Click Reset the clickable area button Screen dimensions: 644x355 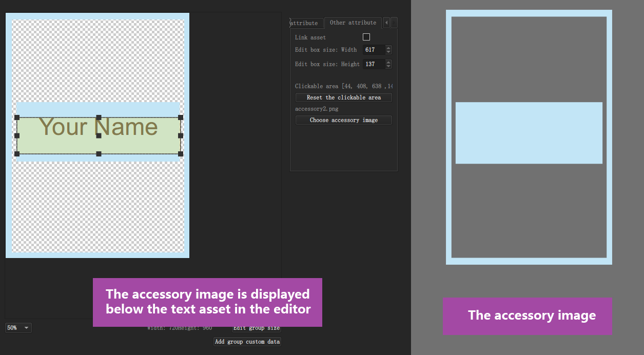344,97
